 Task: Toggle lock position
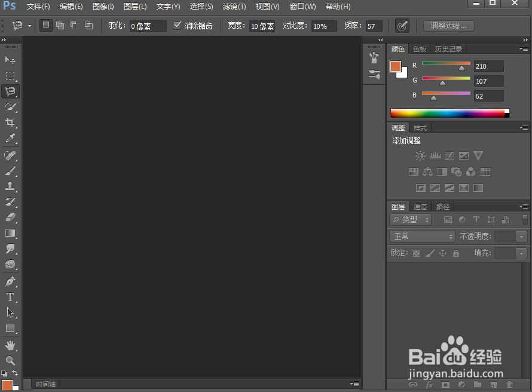point(443,253)
